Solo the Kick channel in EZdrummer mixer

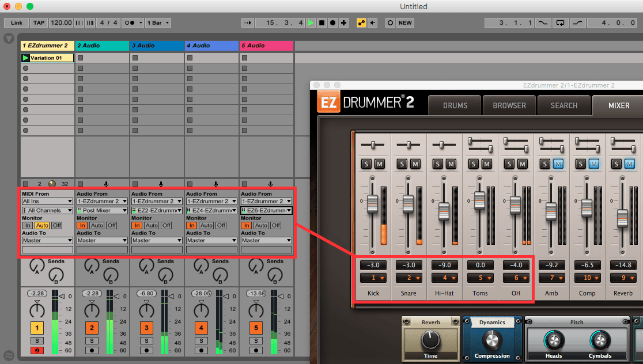[366, 164]
